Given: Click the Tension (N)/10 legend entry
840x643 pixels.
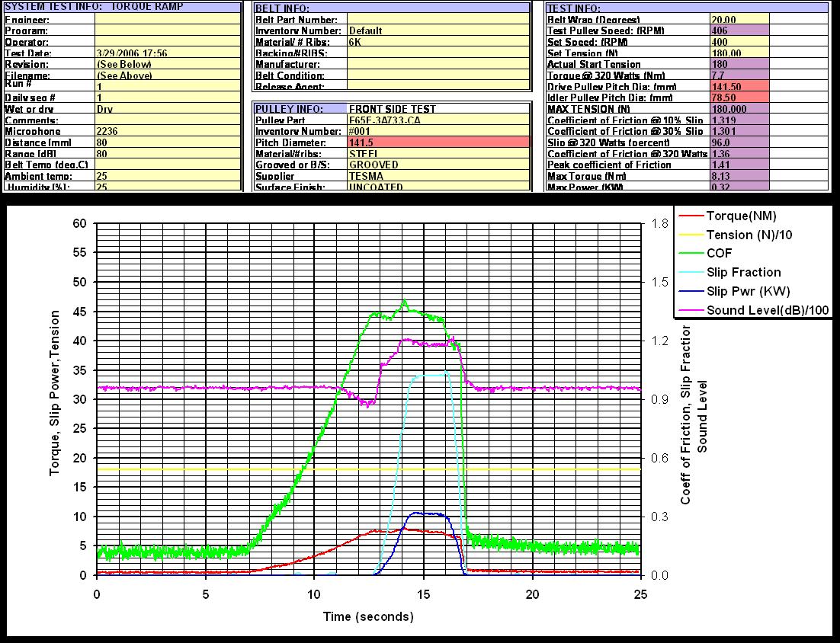Looking at the screenshot, I should click(x=749, y=235).
